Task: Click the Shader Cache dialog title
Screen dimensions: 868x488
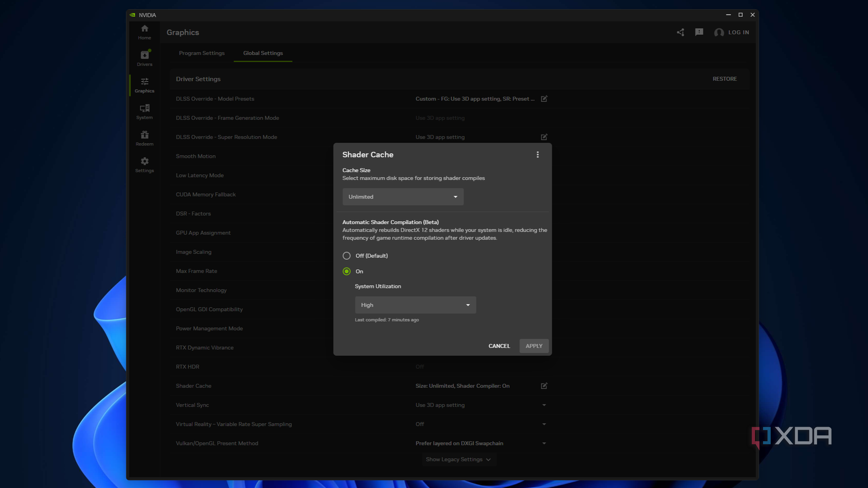Action: coord(367,155)
